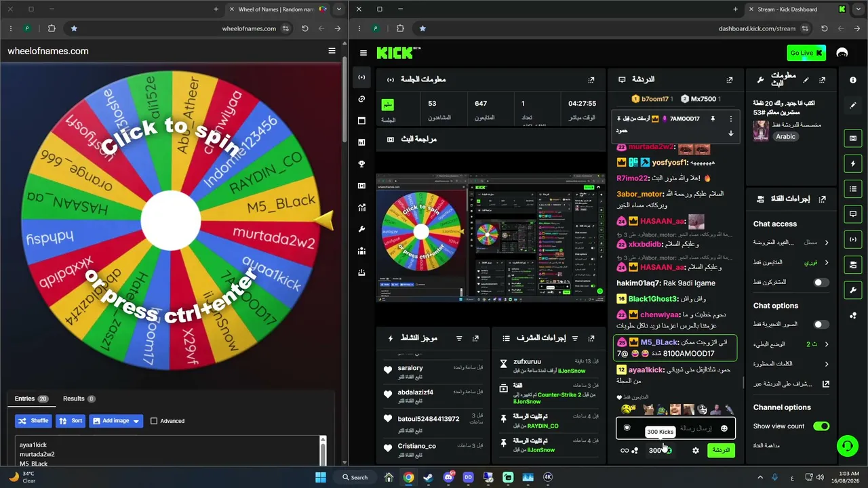Click the stream preview thumbnail
Screen dimensions: 868x488
click(x=491, y=237)
